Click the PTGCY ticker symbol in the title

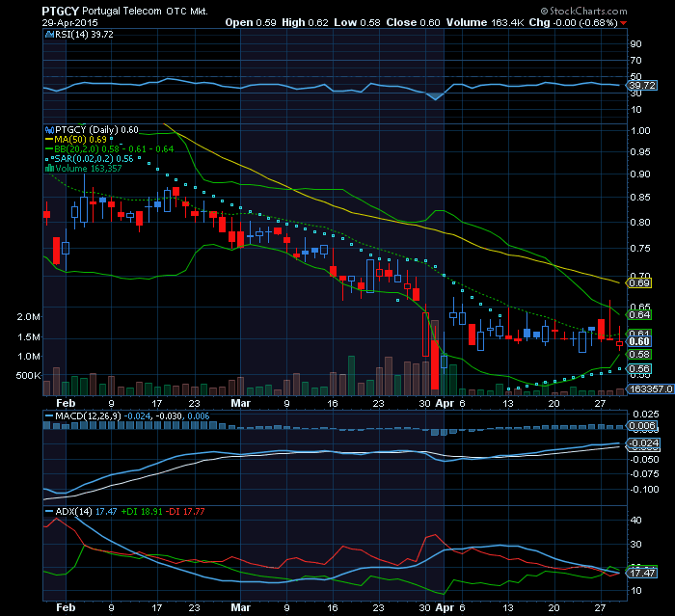tap(60, 12)
